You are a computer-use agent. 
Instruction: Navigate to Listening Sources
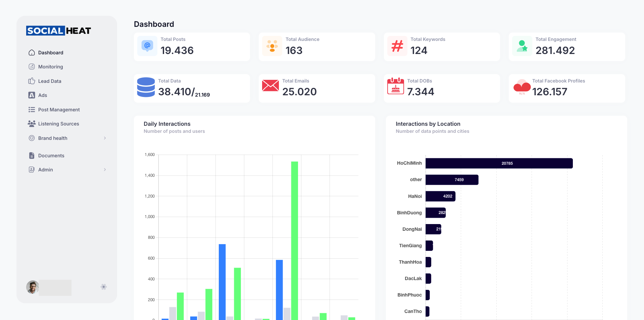click(58, 124)
